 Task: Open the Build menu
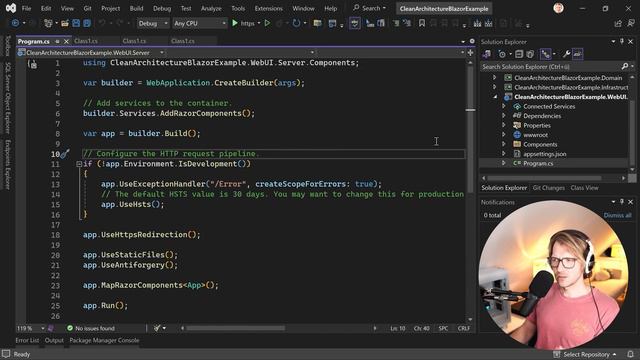[x=136, y=8]
